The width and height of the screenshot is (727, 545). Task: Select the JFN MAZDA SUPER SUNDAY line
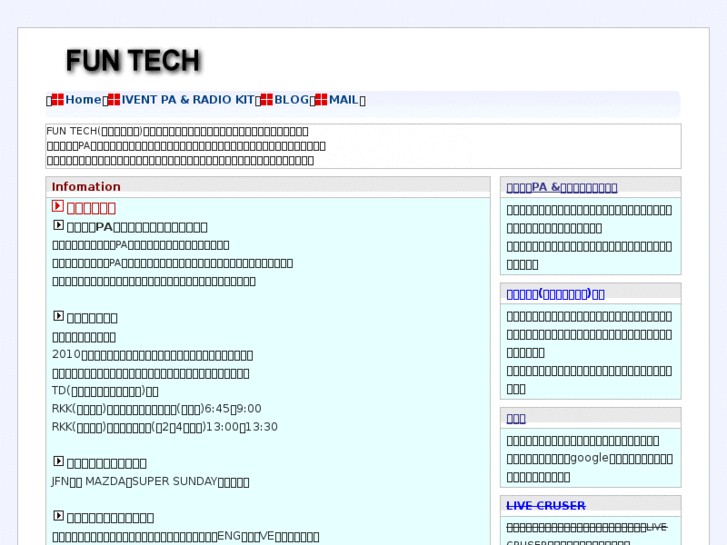150,481
